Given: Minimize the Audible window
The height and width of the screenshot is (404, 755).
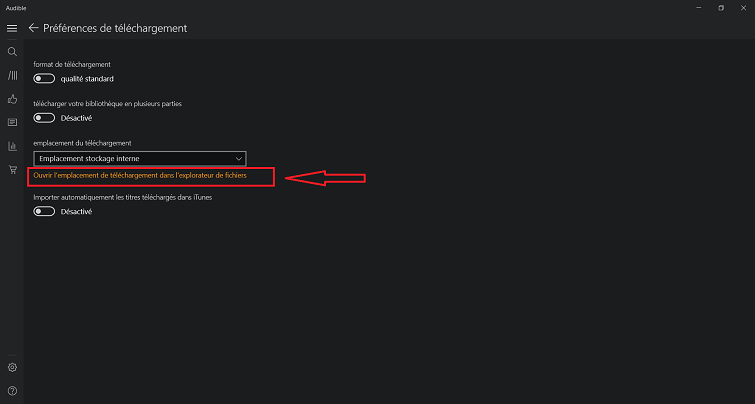Looking at the screenshot, I should point(699,8).
